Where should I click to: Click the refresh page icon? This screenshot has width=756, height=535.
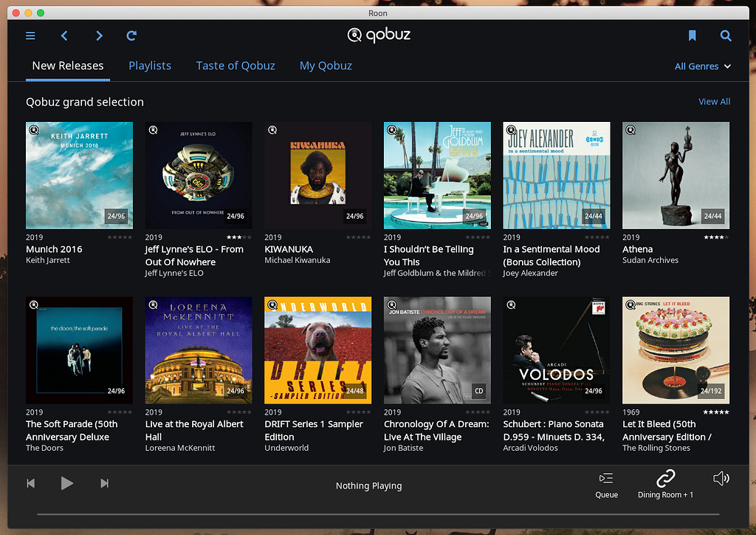click(132, 35)
